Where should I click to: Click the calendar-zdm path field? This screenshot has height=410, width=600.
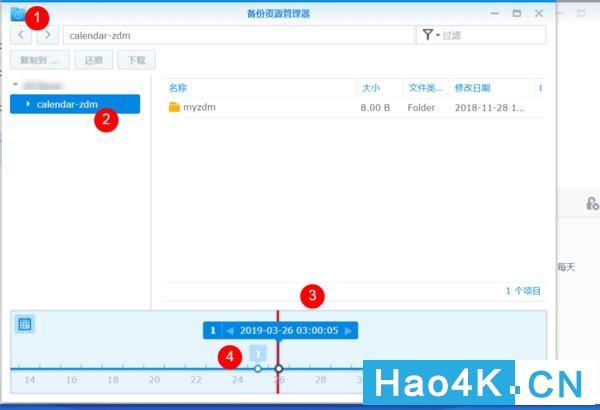[x=238, y=35]
